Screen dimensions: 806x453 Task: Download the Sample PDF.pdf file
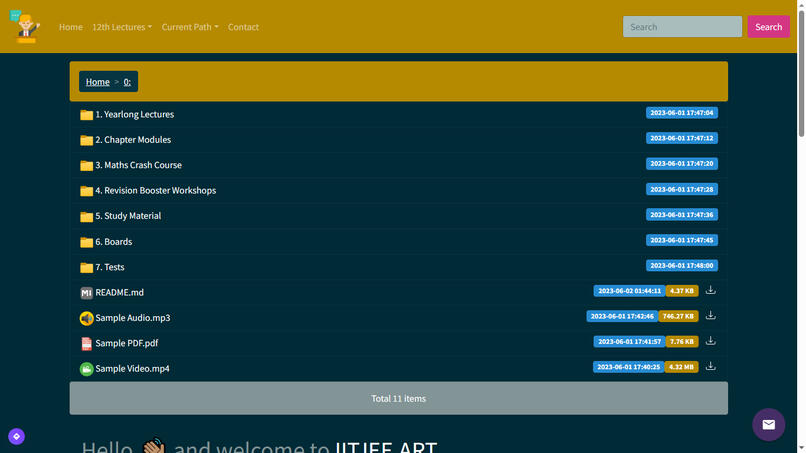coord(710,341)
